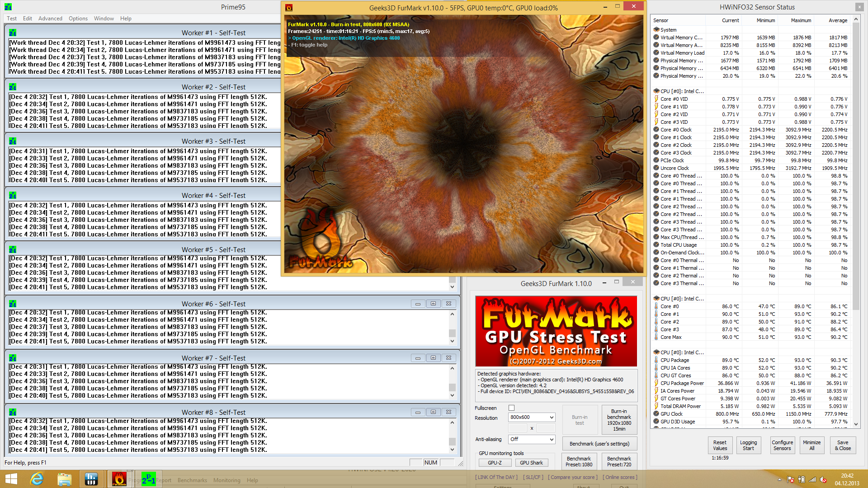Click Configure Sensors button
Image resolution: width=868 pixels, height=488 pixels.
(782, 446)
